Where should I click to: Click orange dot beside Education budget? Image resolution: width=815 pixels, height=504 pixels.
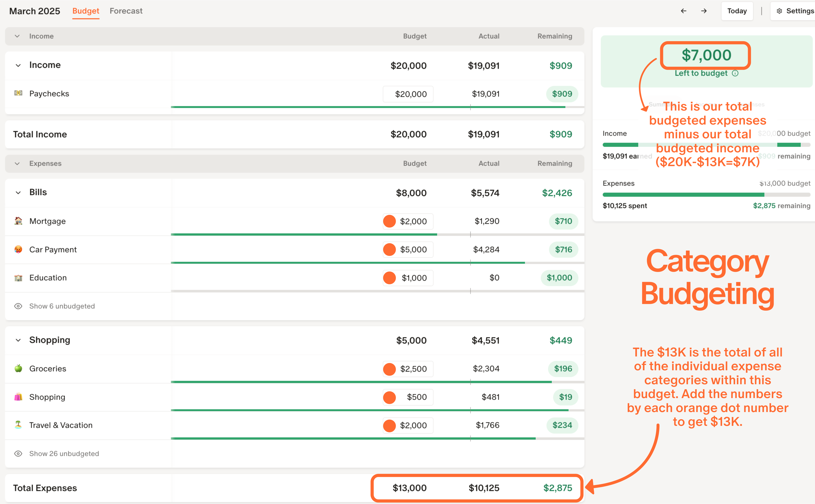pos(389,278)
